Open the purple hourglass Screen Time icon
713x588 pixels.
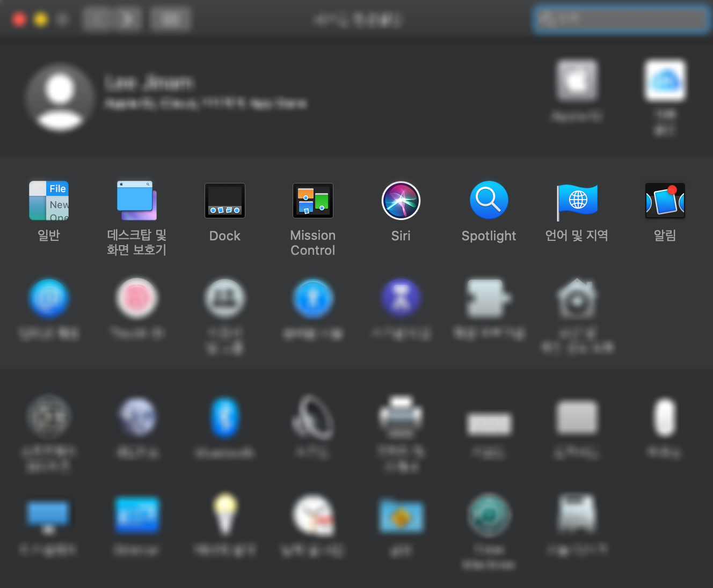pos(401,298)
